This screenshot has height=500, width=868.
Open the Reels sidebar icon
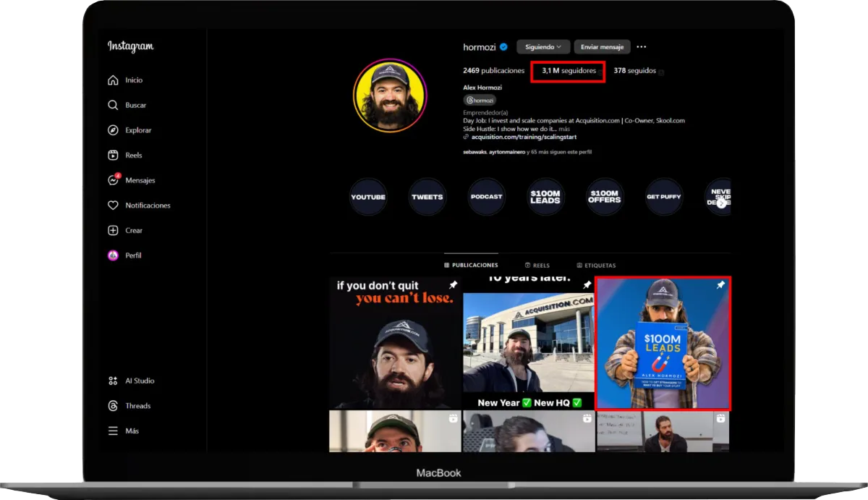pyautogui.click(x=113, y=155)
